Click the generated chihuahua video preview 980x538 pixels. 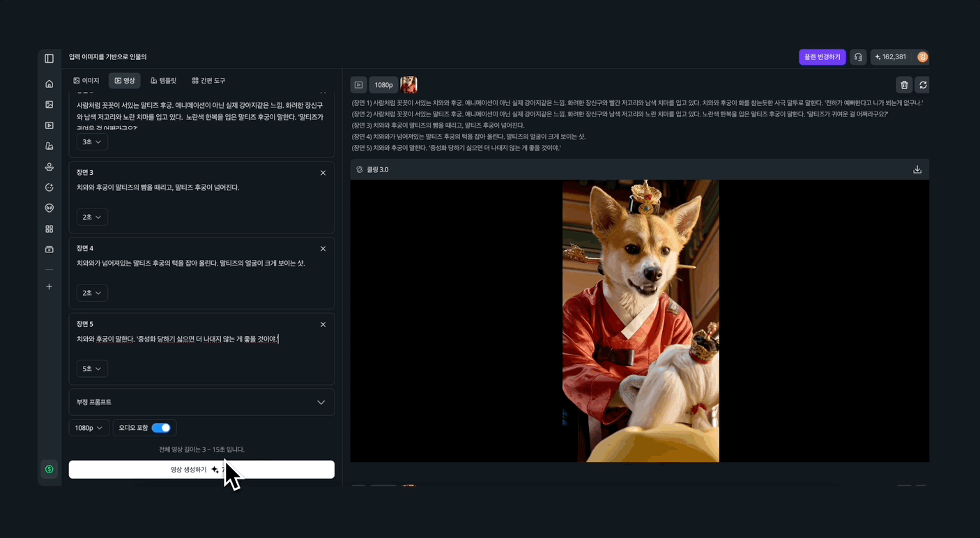(x=641, y=321)
